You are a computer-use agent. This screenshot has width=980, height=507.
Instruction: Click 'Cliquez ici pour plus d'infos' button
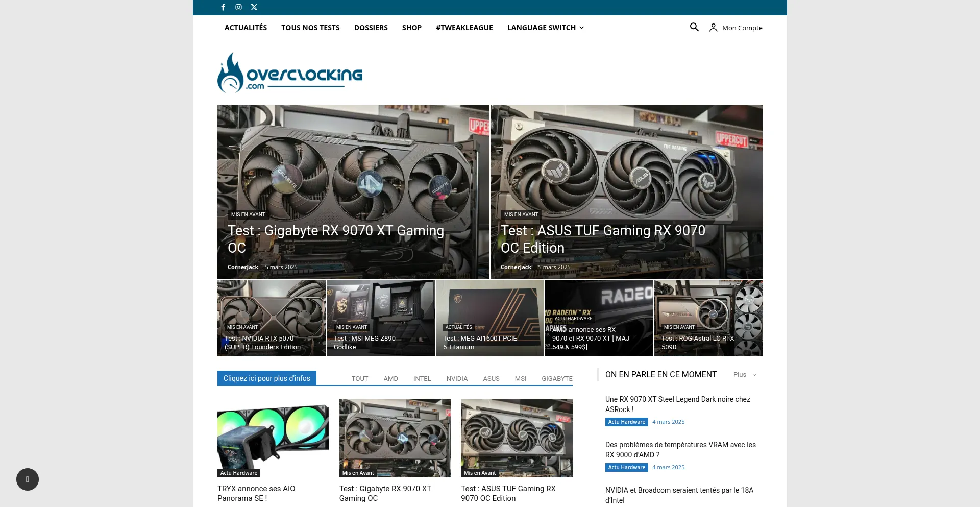coord(267,378)
